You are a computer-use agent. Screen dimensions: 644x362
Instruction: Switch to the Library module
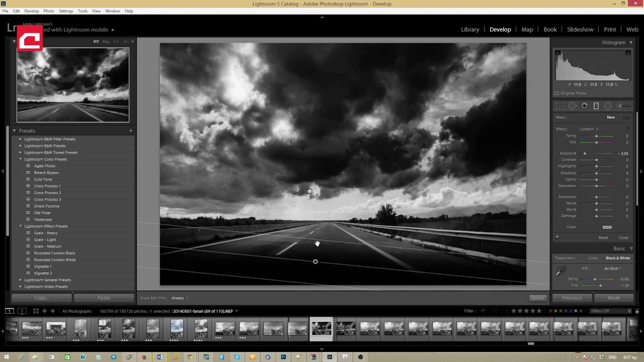tap(470, 30)
